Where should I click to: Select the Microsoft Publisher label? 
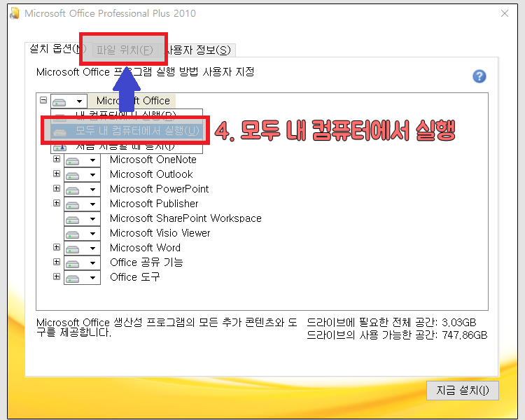coord(154,204)
